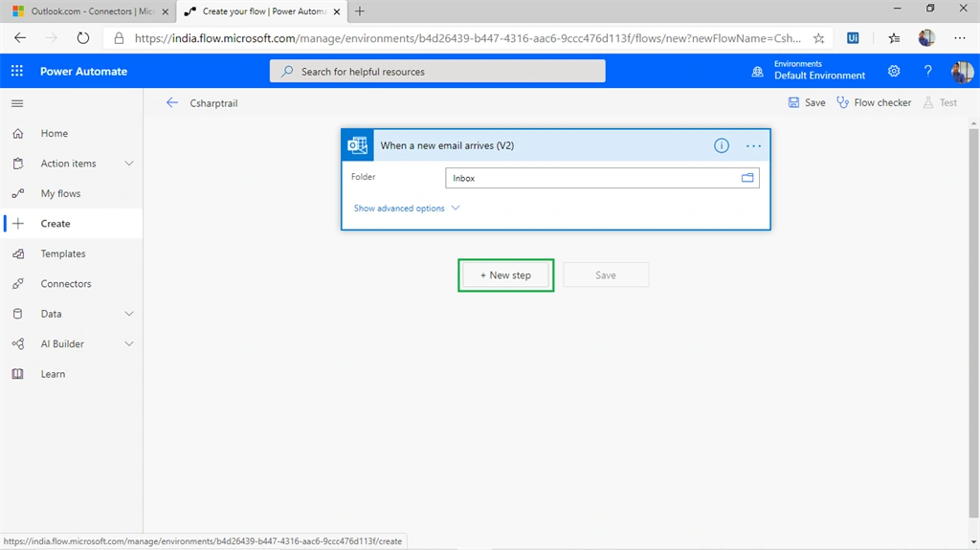The image size is (980, 550).
Task: Click the Test flask button
Action: (940, 102)
